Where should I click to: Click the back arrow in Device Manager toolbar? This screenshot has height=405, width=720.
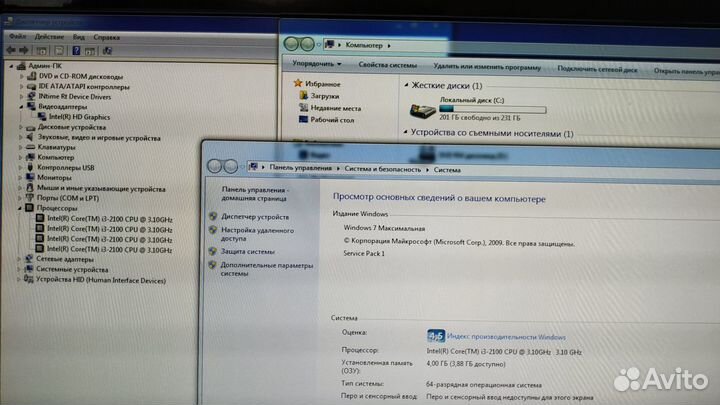pyautogui.click(x=11, y=50)
